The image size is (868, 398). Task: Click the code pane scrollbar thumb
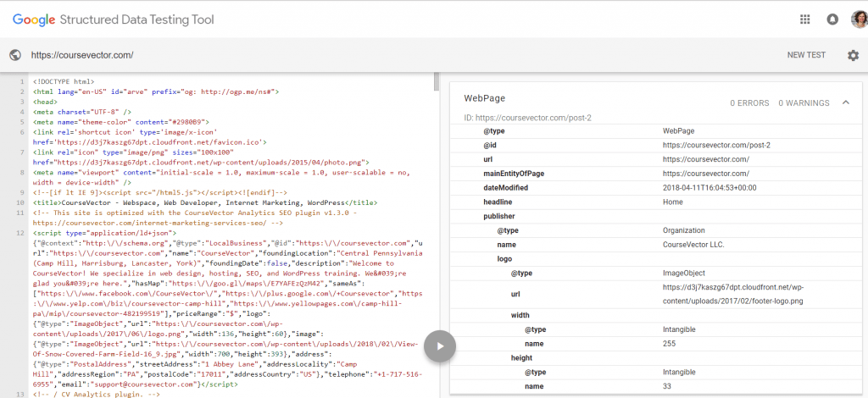[x=437, y=80]
